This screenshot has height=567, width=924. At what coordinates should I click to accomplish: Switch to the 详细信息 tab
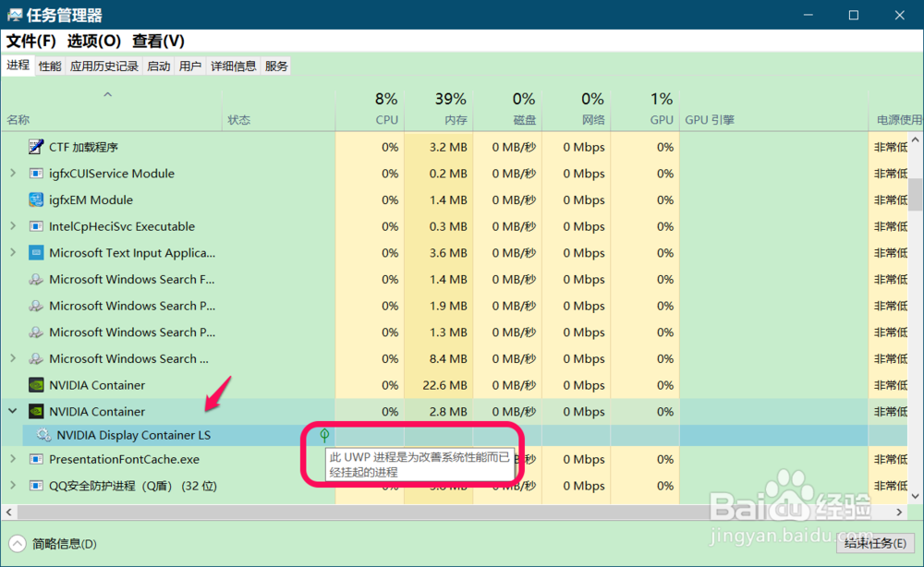(234, 66)
